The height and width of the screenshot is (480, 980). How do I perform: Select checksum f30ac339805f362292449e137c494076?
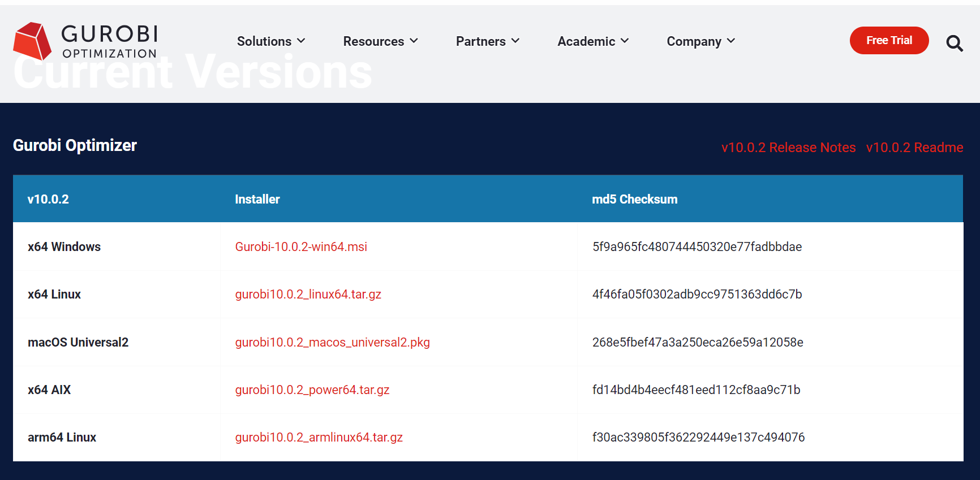click(x=698, y=437)
